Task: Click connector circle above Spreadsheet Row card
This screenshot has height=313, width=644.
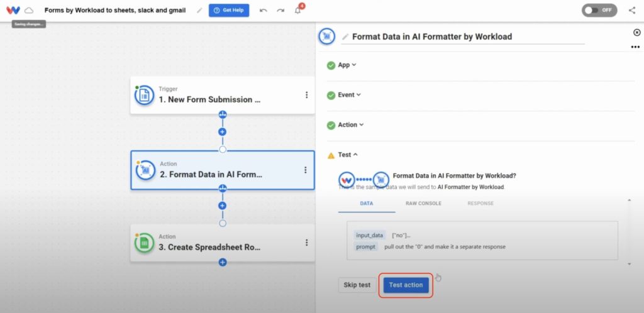Action: [223, 224]
